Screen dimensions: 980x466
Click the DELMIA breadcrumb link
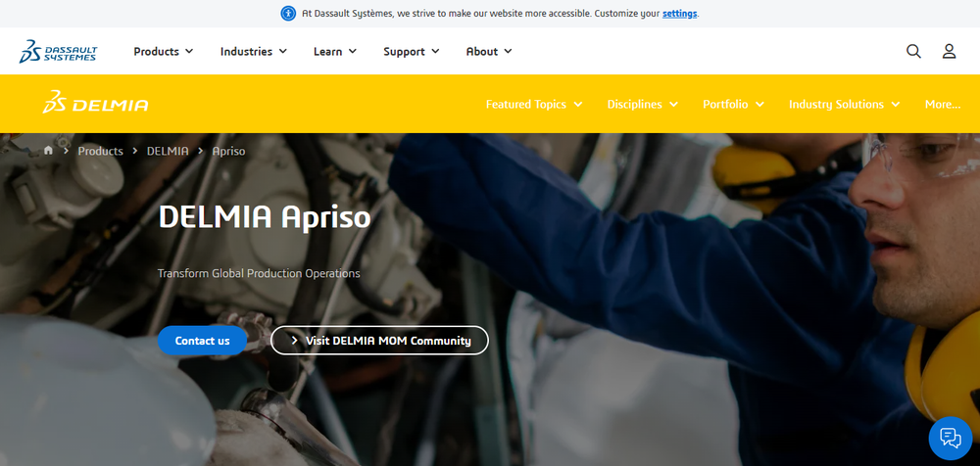[168, 151]
